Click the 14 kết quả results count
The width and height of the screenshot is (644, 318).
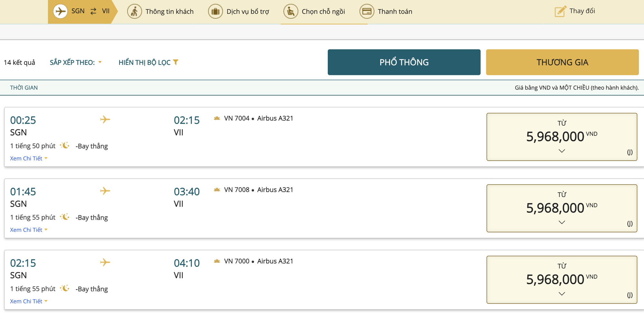[x=19, y=62]
